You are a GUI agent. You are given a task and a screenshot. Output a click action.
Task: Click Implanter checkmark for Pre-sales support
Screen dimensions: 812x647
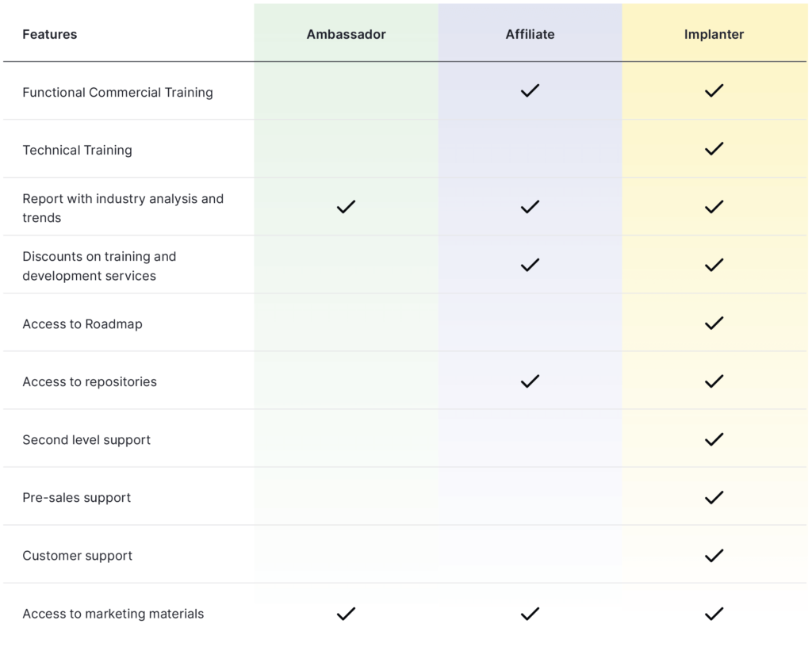[x=714, y=497]
